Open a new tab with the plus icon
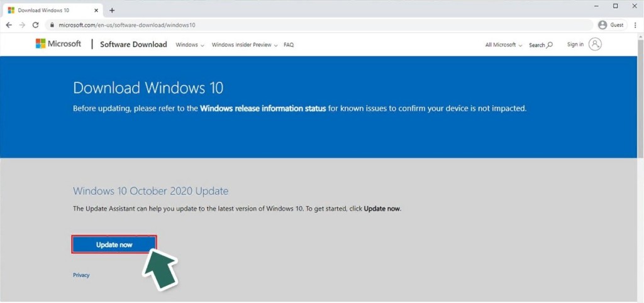The image size is (644, 303). point(112,10)
